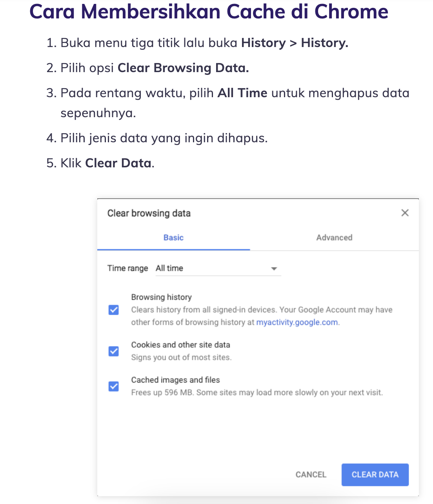Close the Clear browsing data dialog
433x504 pixels.
[x=405, y=213]
